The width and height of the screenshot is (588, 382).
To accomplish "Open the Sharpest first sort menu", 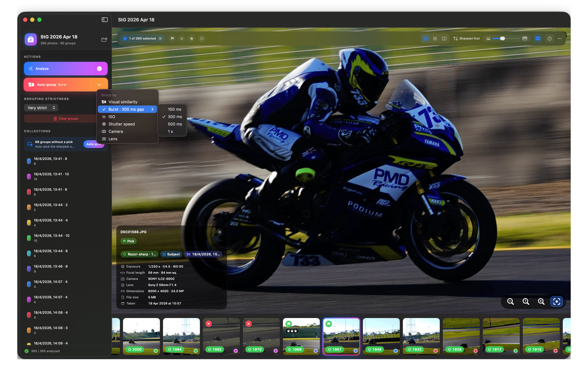I will 466,39.
